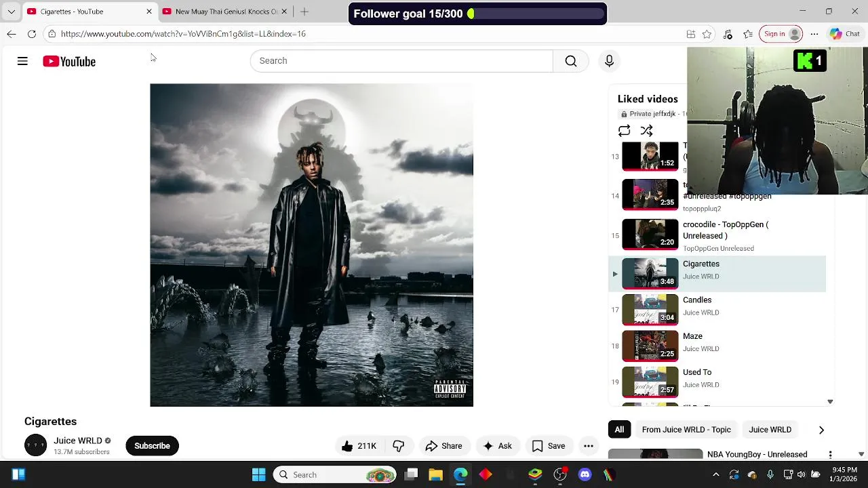868x488 pixels.
Task: Open the Juice WRLD channel name link
Action: pyautogui.click(x=78, y=441)
